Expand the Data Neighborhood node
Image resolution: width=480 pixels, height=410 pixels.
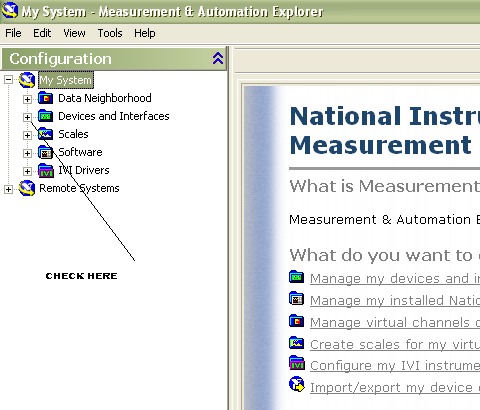(x=27, y=99)
